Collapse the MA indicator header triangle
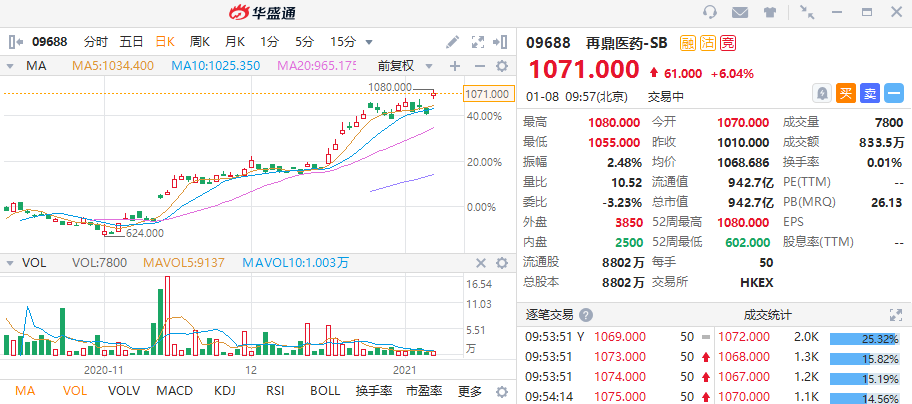The width and height of the screenshot is (912, 404). [10, 67]
